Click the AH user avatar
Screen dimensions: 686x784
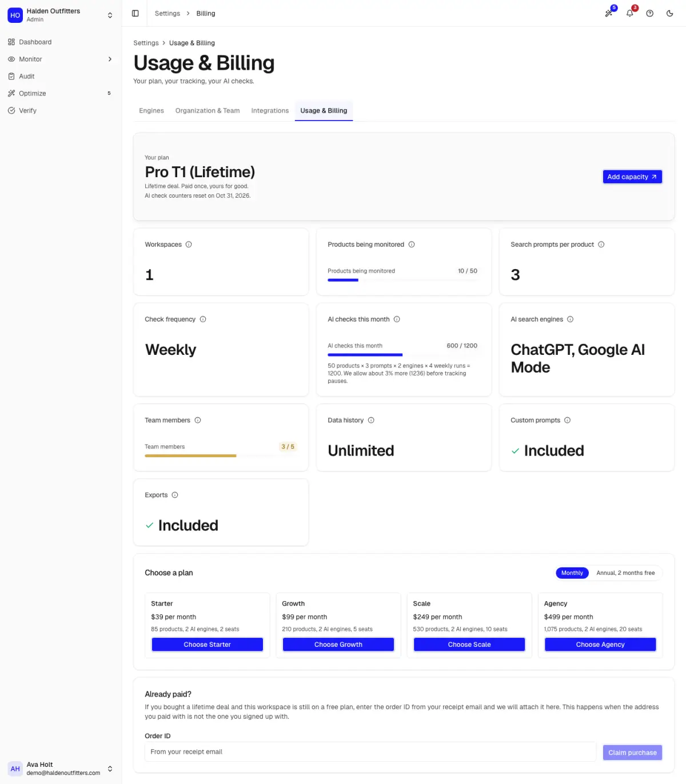(15, 769)
